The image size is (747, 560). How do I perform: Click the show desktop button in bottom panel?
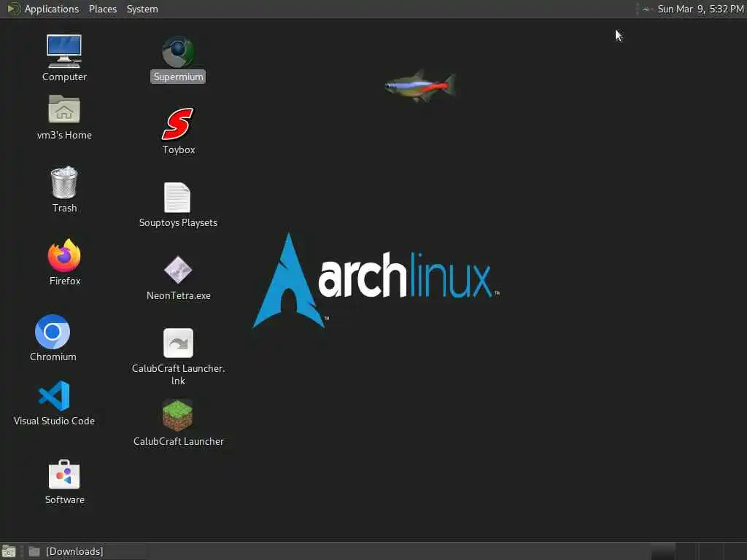[x=9, y=551]
